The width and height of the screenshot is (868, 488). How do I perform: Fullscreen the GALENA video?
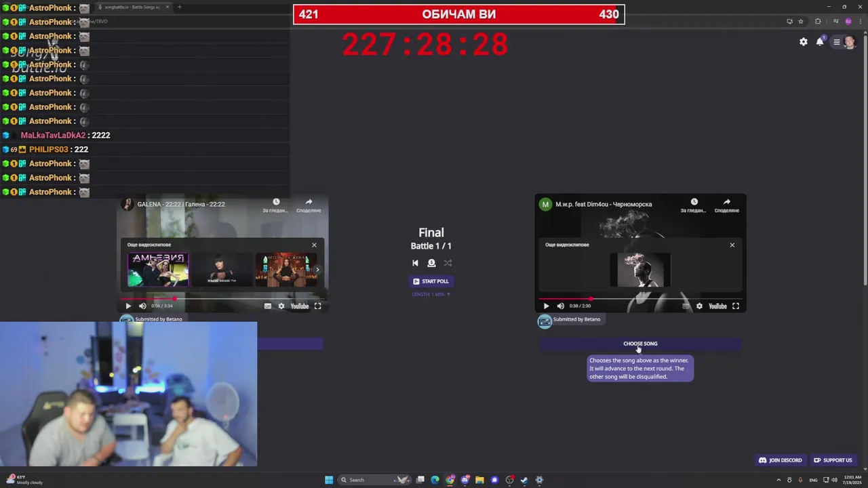click(317, 306)
